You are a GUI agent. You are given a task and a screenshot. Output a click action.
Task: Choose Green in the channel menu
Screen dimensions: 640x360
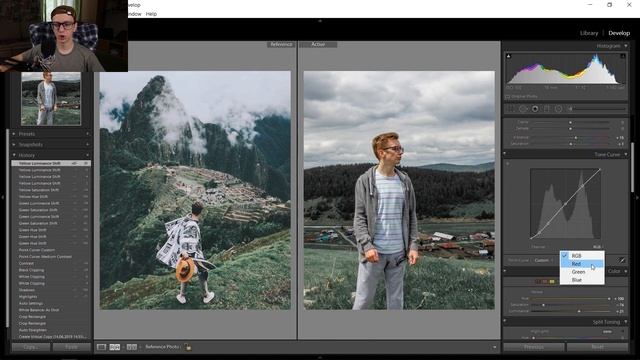(x=582, y=272)
